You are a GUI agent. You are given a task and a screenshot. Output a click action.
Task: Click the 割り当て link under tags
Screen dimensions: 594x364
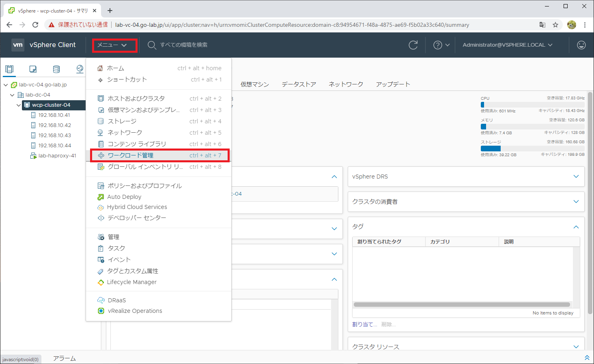pyautogui.click(x=364, y=324)
